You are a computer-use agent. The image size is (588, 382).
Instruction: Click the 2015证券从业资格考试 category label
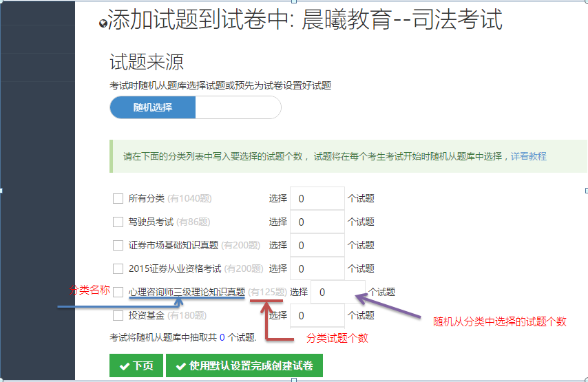pyautogui.click(x=175, y=268)
